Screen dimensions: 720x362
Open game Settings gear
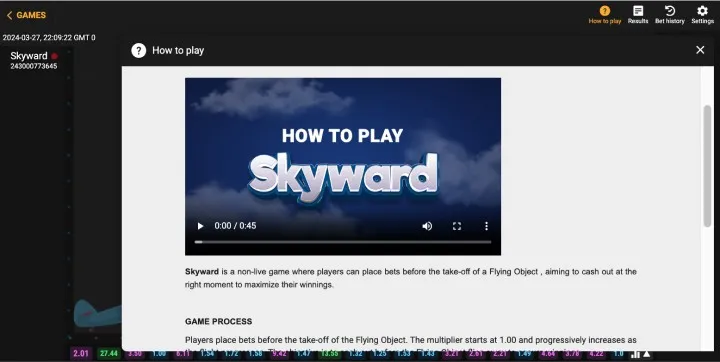coord(702,15)
